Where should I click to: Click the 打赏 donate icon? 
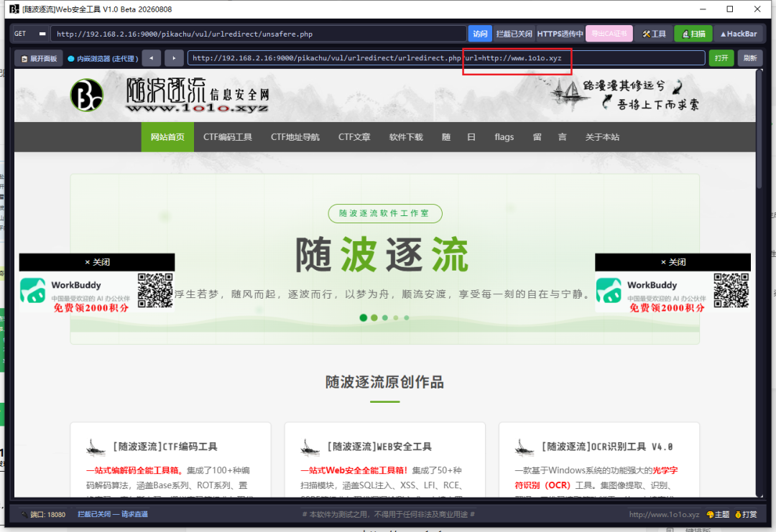(746, 514)
